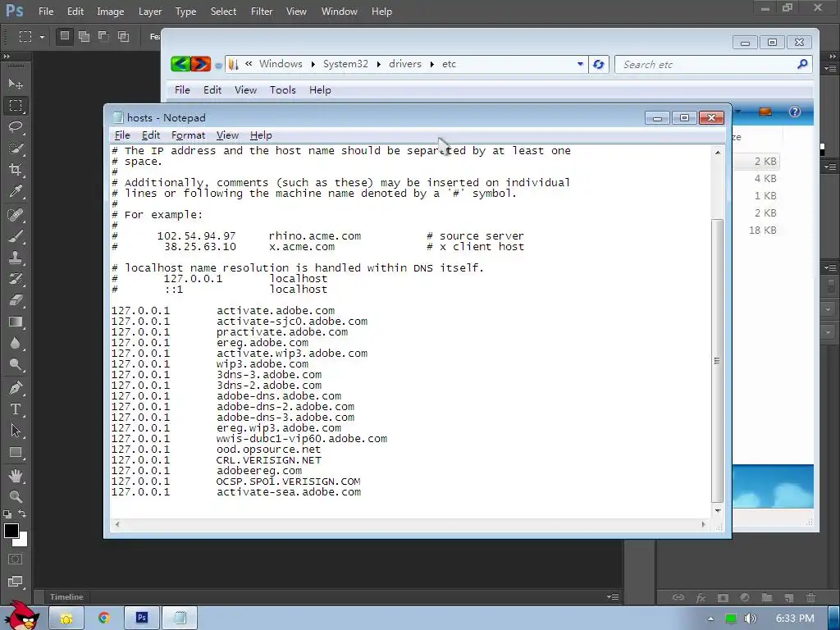Viewport: 840px width, 630px height.
Task: Change screen mode in toolbox
Action: click(16, 582)
